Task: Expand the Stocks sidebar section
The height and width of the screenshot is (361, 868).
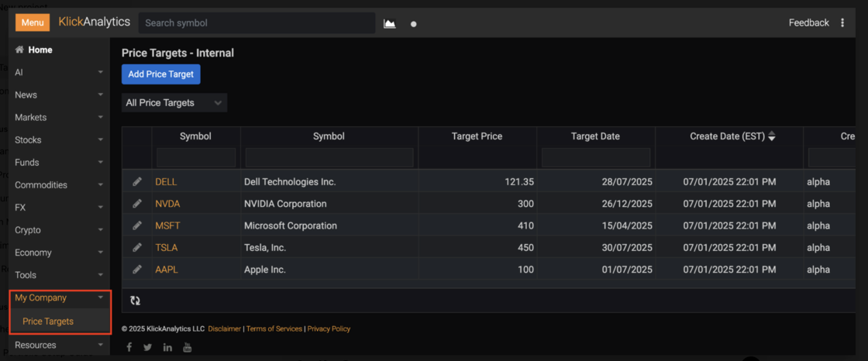Action: coord(59,140)
